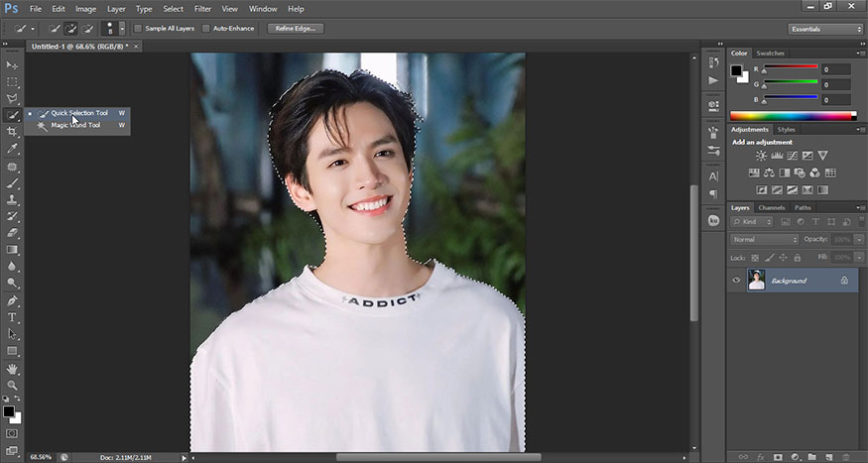The image size is (868, 463).
Task: Select the Eyedropper tool
Action: [13, 149]
